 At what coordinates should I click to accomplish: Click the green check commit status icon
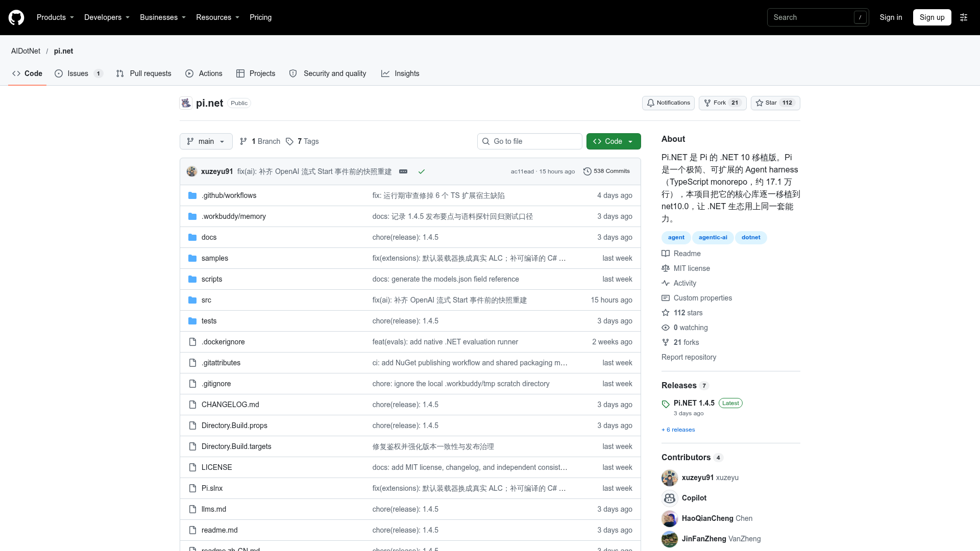point(422,171)
